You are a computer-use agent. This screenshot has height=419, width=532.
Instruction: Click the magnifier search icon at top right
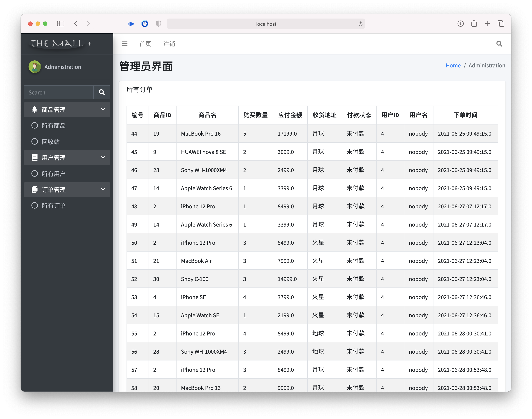click(499, 43)
